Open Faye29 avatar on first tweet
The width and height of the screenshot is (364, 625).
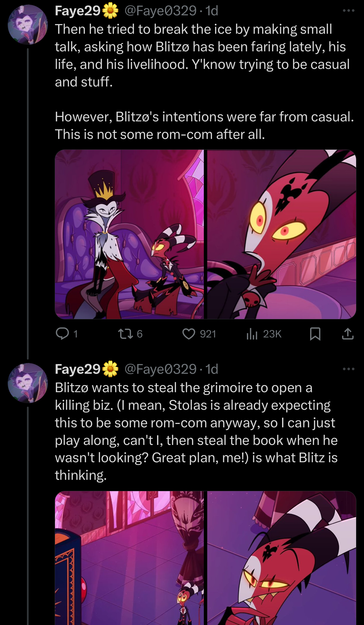tap(28, 25)
